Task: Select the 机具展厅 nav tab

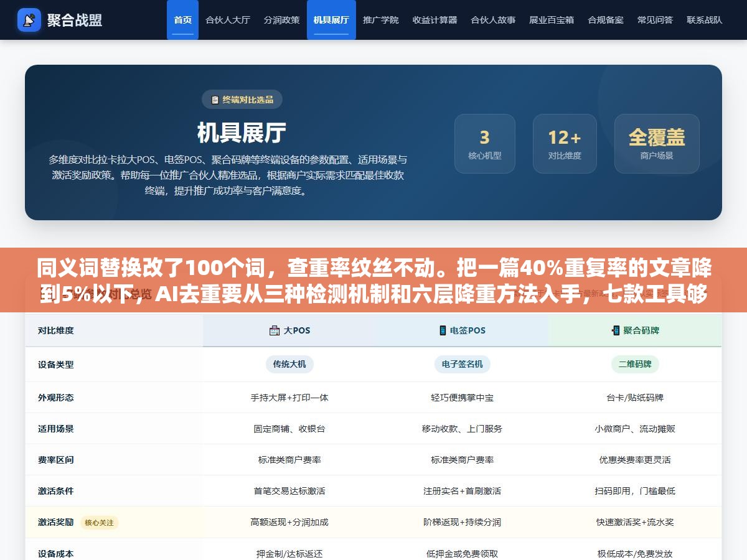Action: 331,20
